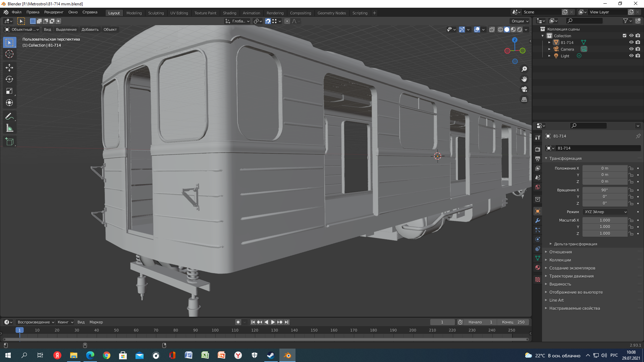Toggle viewport visibility of Light object

pos(631,56)
